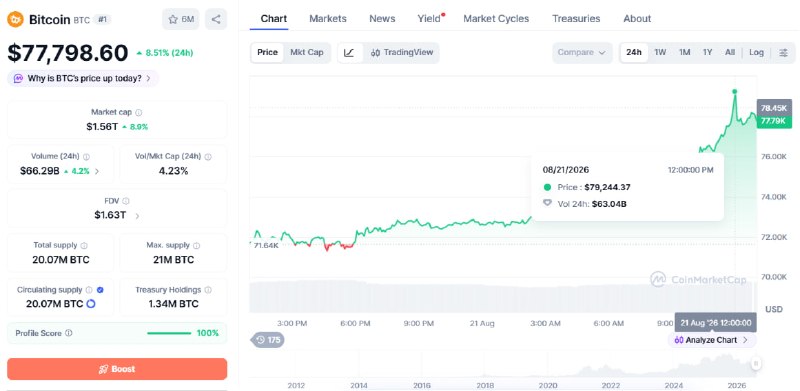
Task: Show info for Treasury Holdings
Action: click(x=208, y=290)
